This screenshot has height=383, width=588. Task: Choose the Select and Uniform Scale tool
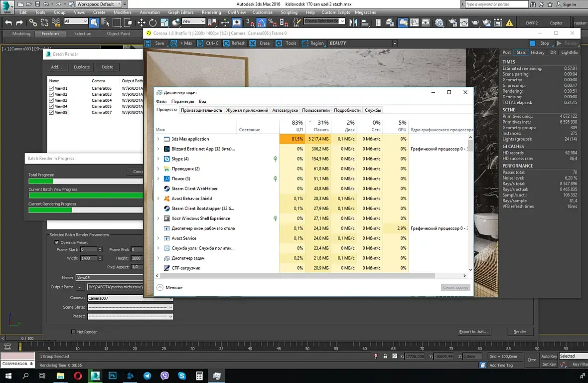[164, 23]
